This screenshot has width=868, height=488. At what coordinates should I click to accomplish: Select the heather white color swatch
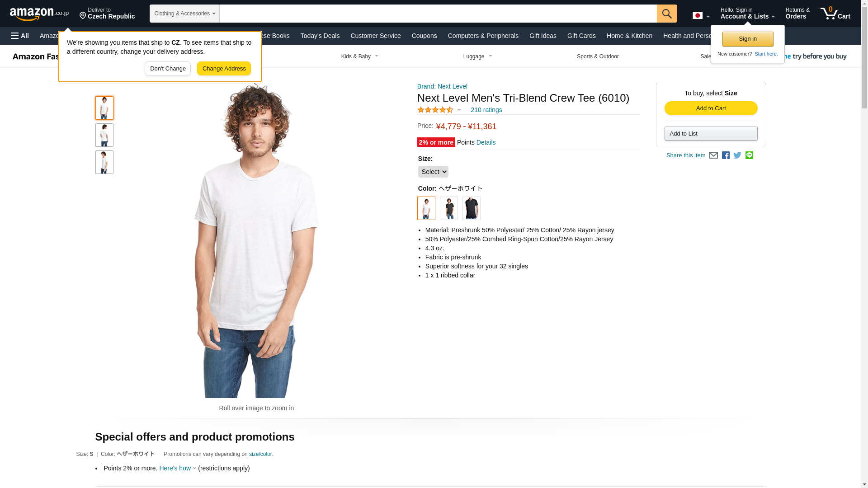pyautogui.click(x=426, y=208)
